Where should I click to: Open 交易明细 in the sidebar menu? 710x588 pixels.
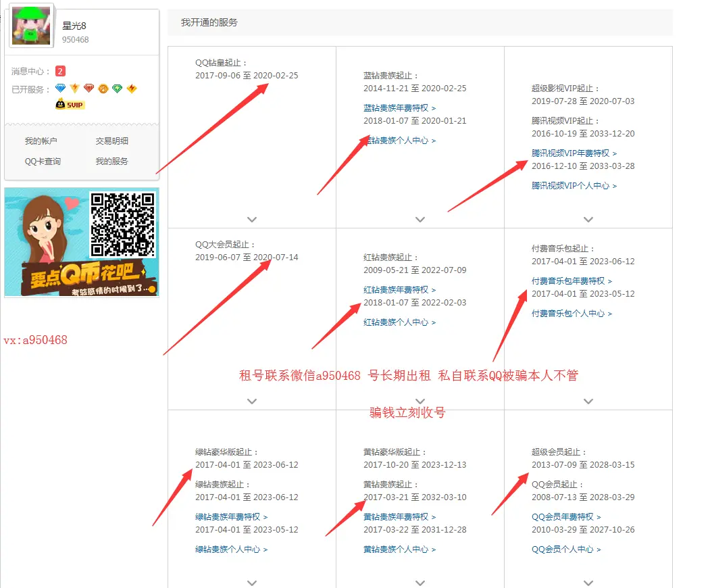112,141
